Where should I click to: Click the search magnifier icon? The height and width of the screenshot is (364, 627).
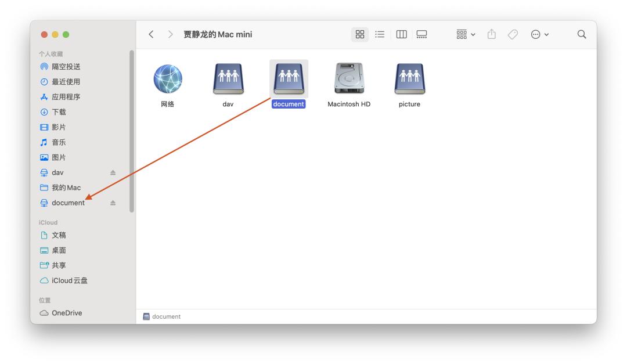(581, 34)
